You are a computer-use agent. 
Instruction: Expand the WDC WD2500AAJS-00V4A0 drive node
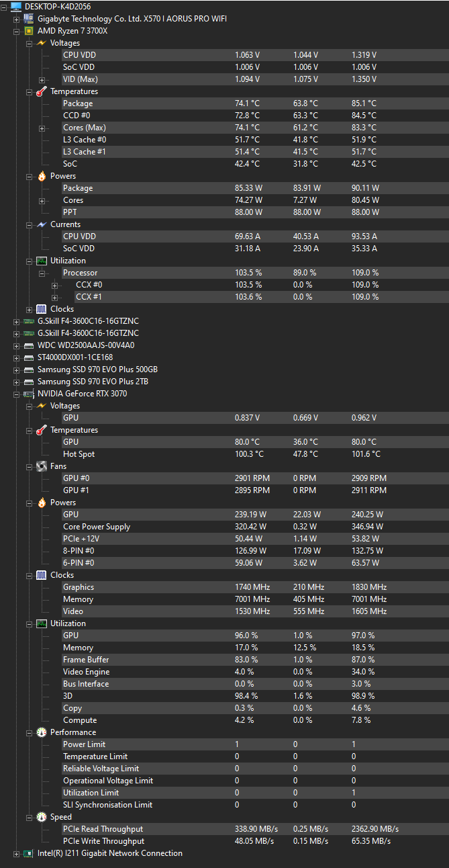(17, 345)
